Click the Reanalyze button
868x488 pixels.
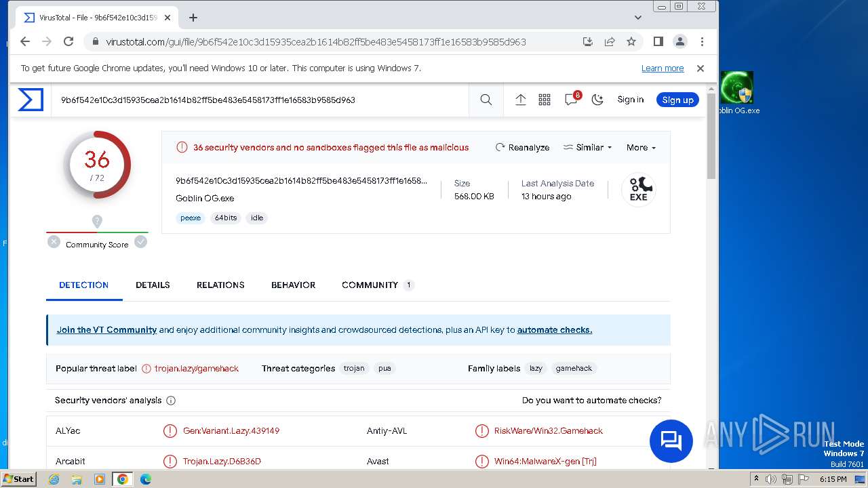[x=523, y=147]
